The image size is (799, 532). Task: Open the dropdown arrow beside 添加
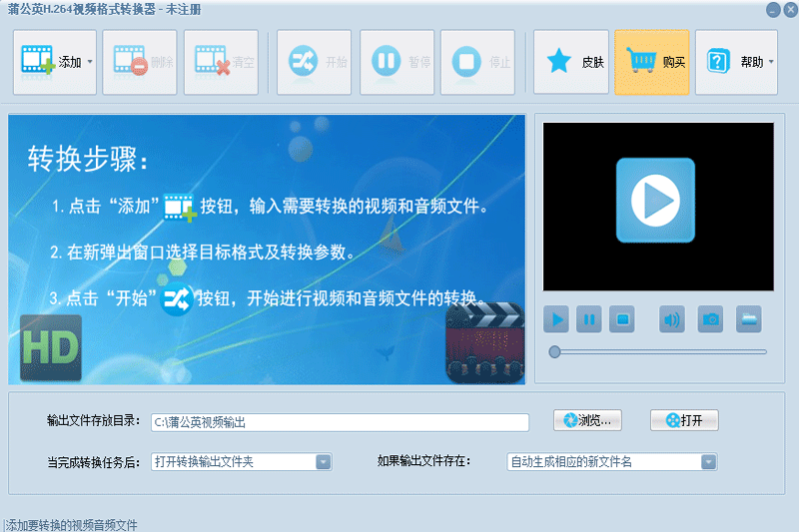tap(90, 62)
